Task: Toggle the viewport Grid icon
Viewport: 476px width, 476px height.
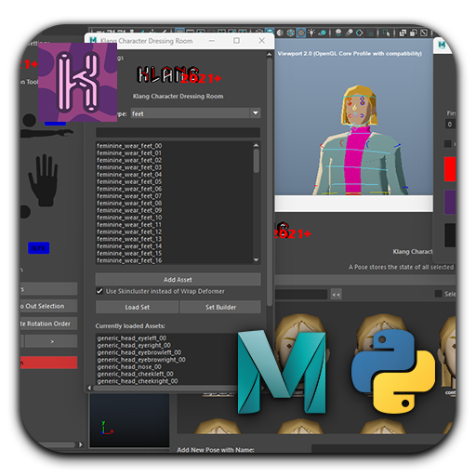Action: [x=180, y=32]
